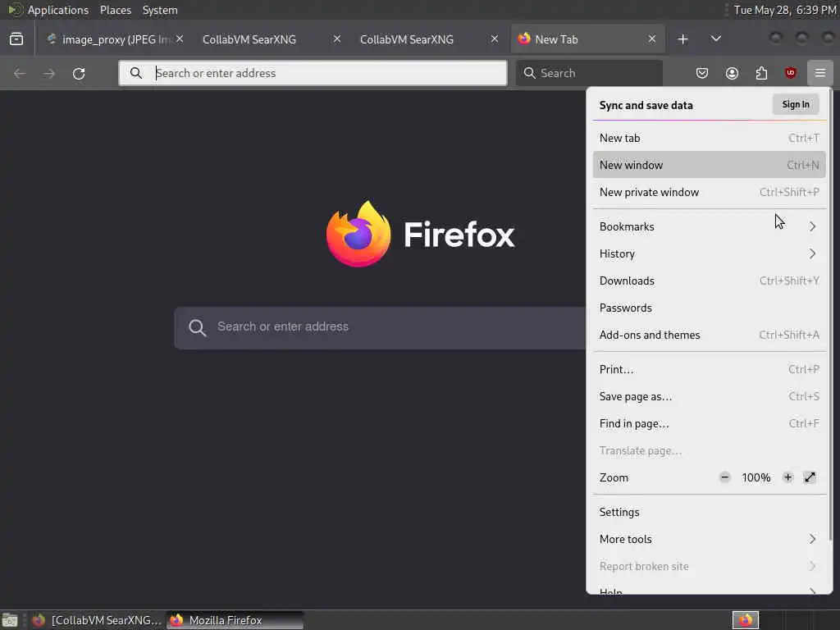Choose Print… from the menu

[710, 369]
